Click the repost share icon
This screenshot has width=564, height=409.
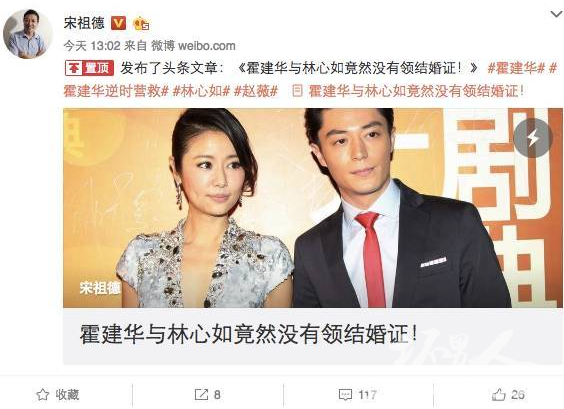click(x=201, y=395)
